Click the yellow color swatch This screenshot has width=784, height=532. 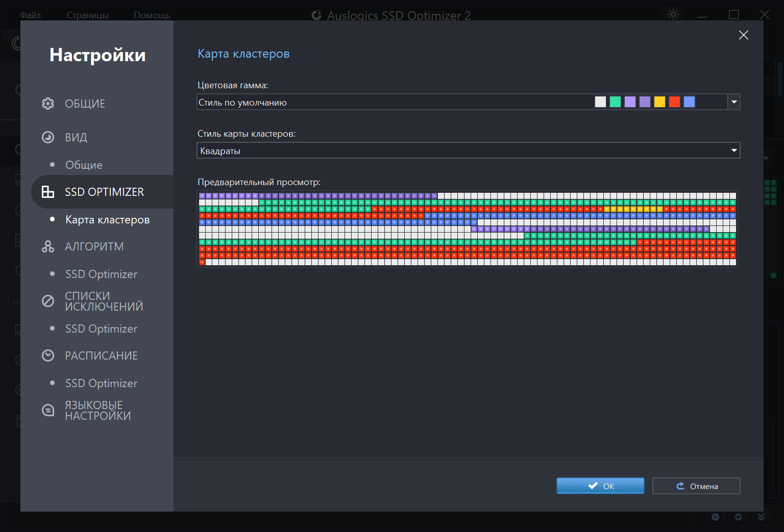(x=659, y=102)
